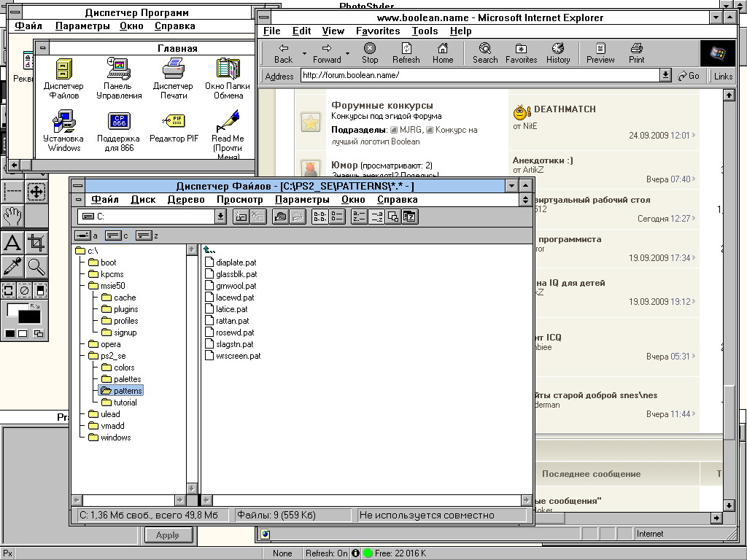
Task: Open the Форумные конкурсы forum link
Action: 382,106
